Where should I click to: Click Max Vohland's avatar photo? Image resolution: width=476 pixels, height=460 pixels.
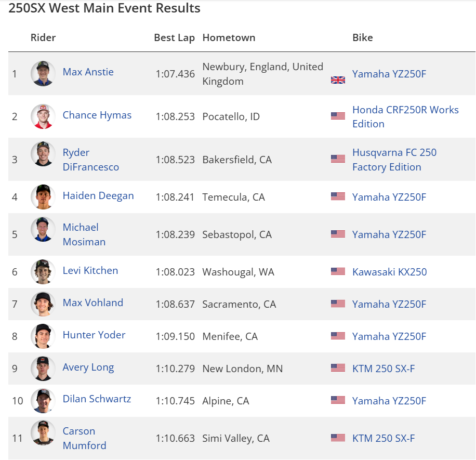[x=43, y=304]
